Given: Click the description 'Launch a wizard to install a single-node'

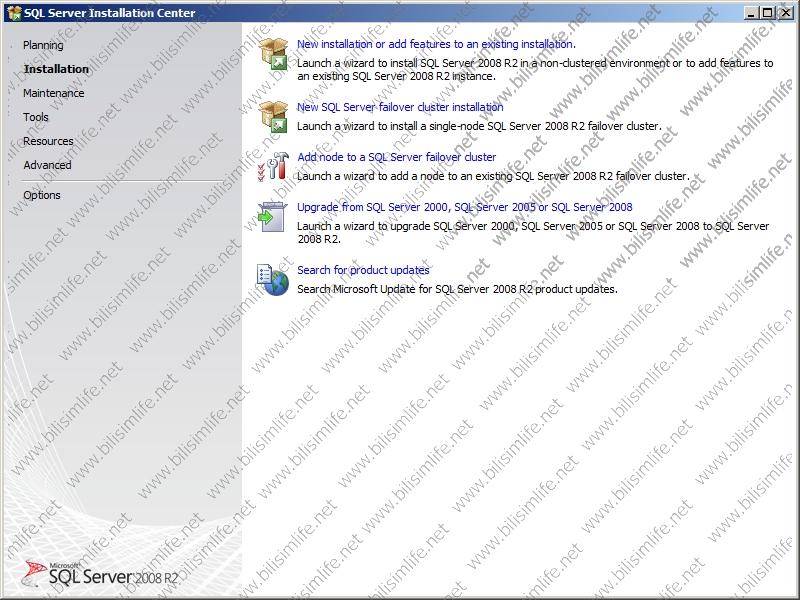Looking at the screenshot, I should [x=479, y=126].
